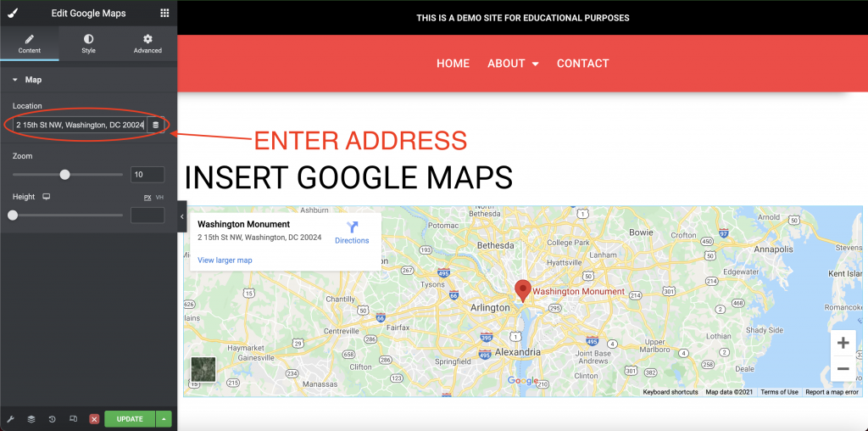The height and width of the screenshot is (431, 868).
Task: Open the widgets grid icon
Action: (x=164, y=14)
